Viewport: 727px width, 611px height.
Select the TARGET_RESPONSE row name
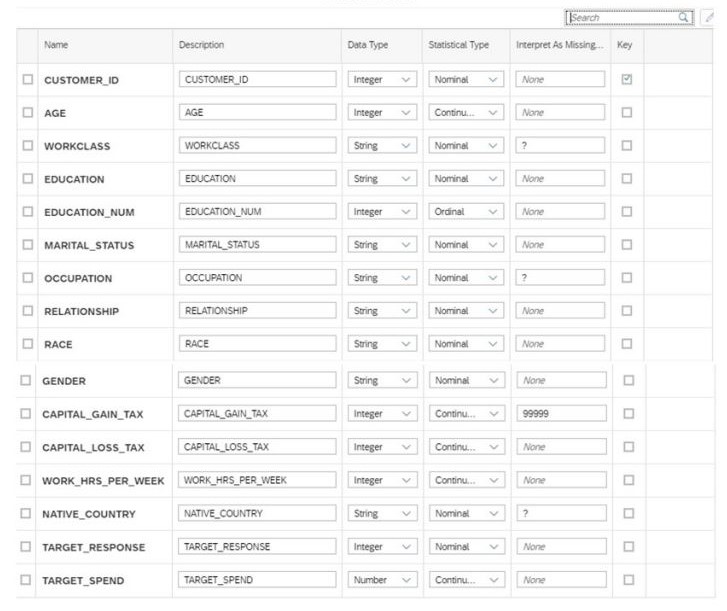93,548
